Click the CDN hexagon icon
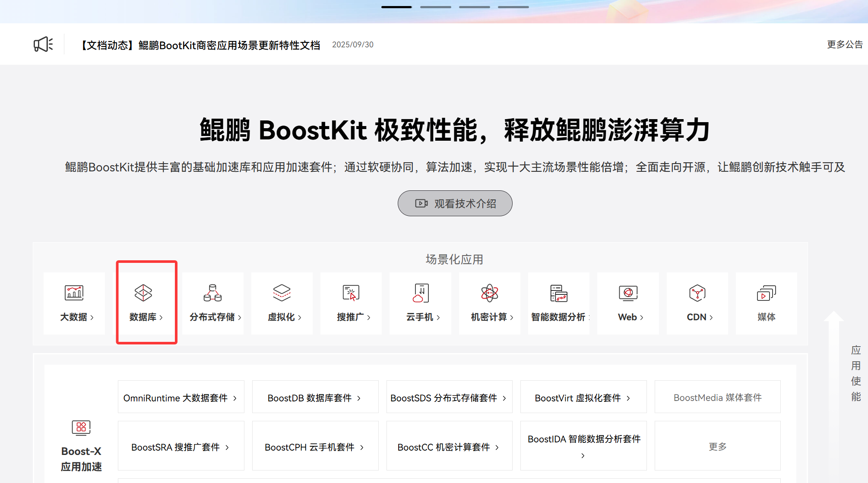868x483 pixels. (x=697, y=293)
